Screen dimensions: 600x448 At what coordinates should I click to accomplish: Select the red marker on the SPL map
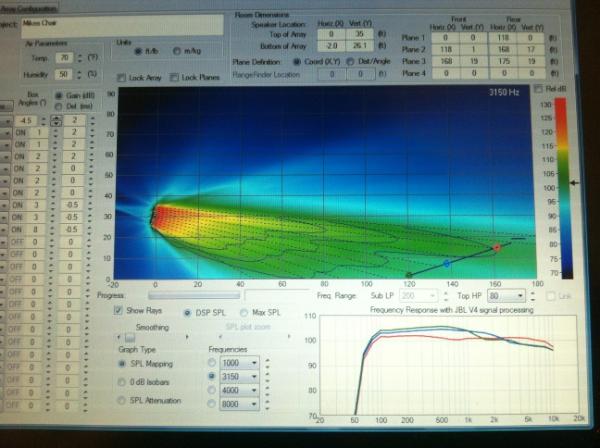click(x=497, y=248)
